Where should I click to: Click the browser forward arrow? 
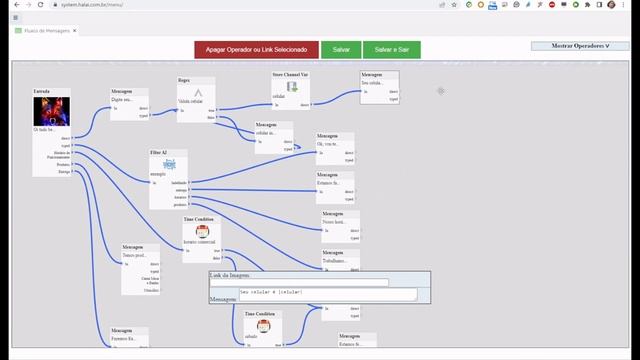pos(29,5)
